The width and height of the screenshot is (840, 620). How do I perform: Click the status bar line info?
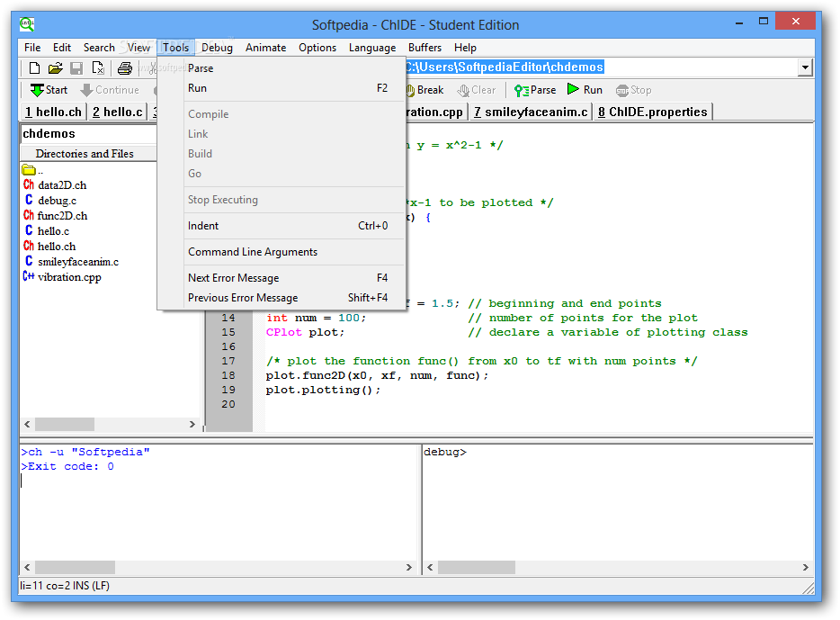pos(65,586)
